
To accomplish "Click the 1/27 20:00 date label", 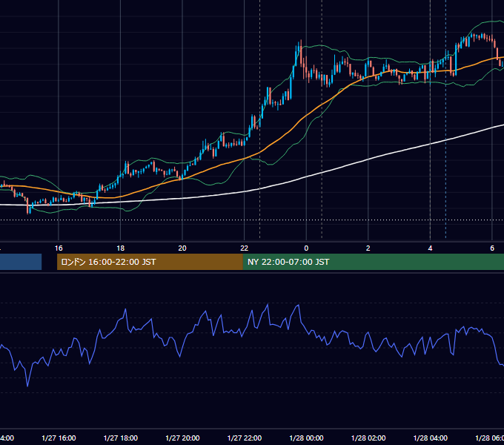I will (182, 438).
